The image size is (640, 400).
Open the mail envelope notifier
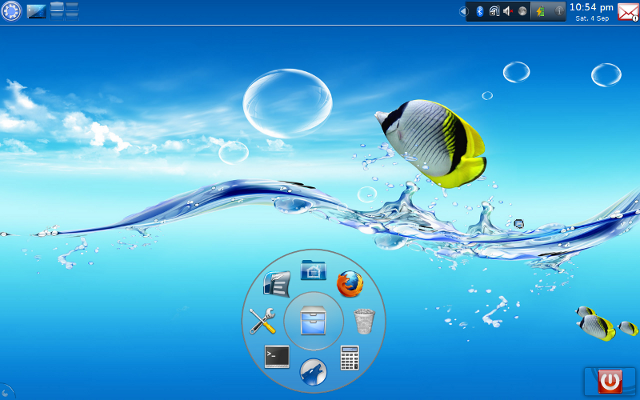(x=628, y=11)
